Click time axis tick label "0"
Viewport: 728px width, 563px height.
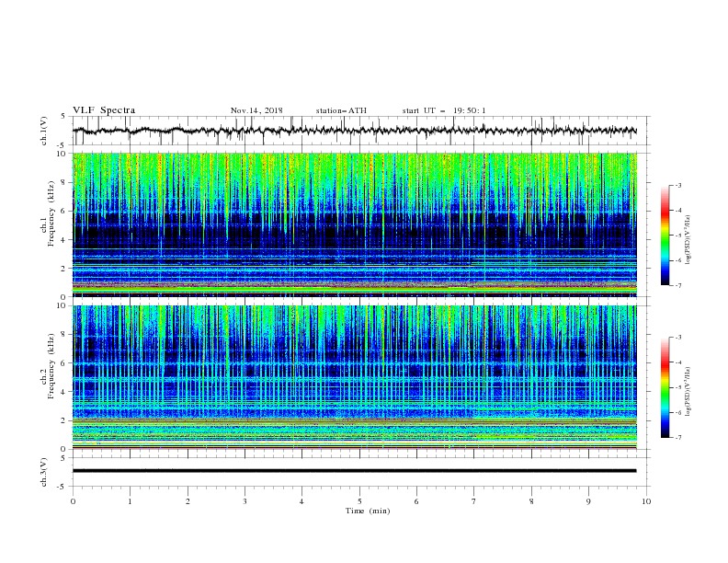(73, 501)
